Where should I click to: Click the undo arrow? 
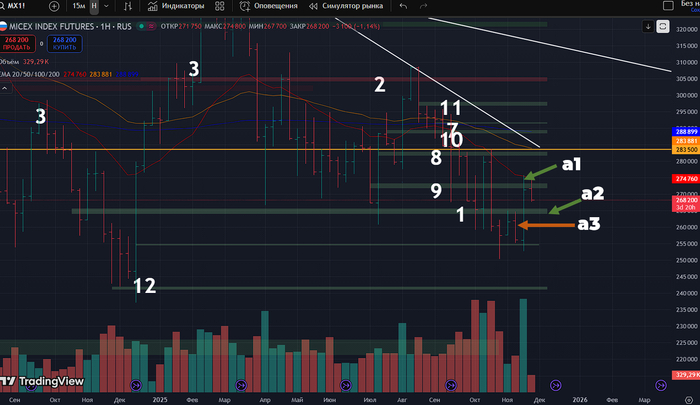pyautogui.click(x=402, y=6)
